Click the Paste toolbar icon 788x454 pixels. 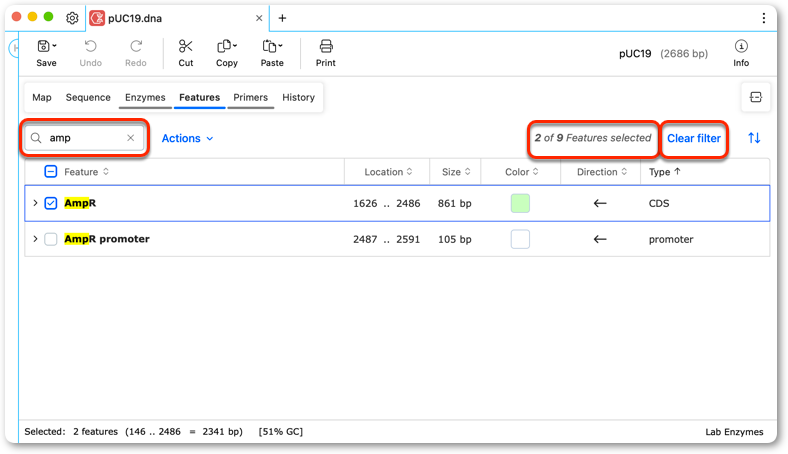pos(269,46)
